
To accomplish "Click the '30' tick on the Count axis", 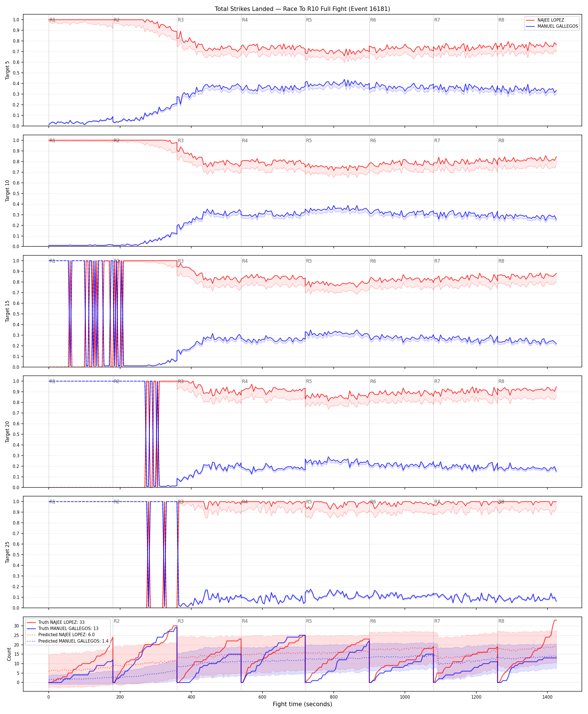I will click(x=16, y=626).
